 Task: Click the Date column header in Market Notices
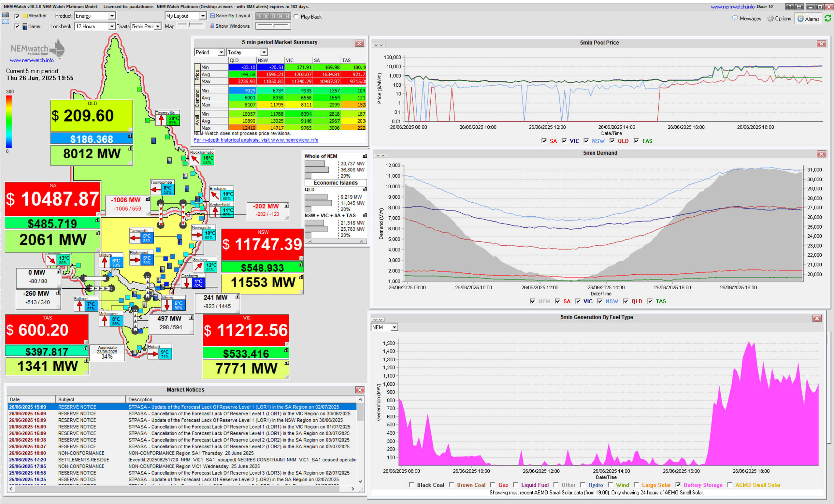(31, 399)
